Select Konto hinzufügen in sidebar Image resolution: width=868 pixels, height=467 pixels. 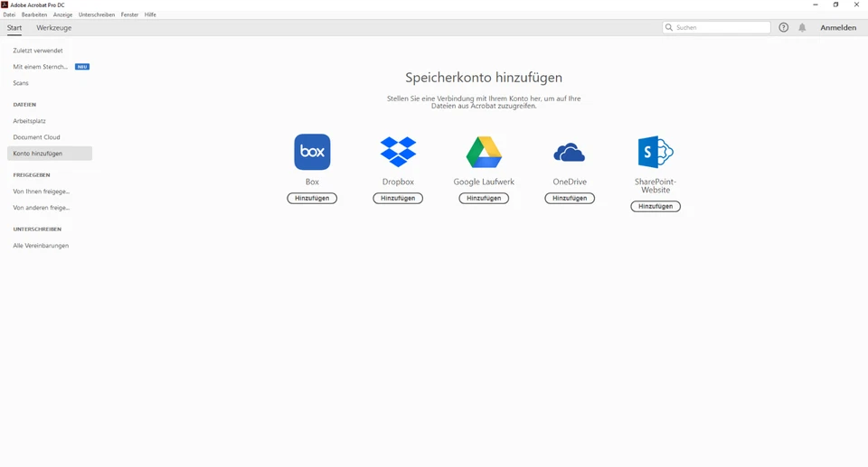[x=50, y=154]
